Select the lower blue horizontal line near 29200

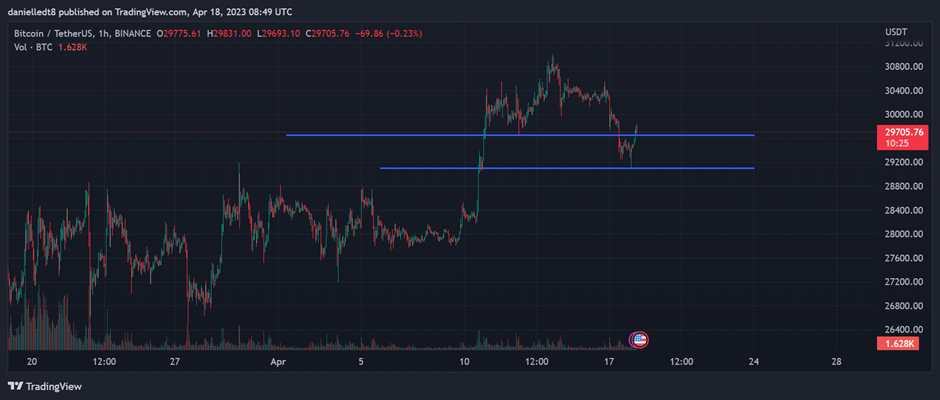click(567, 169)
